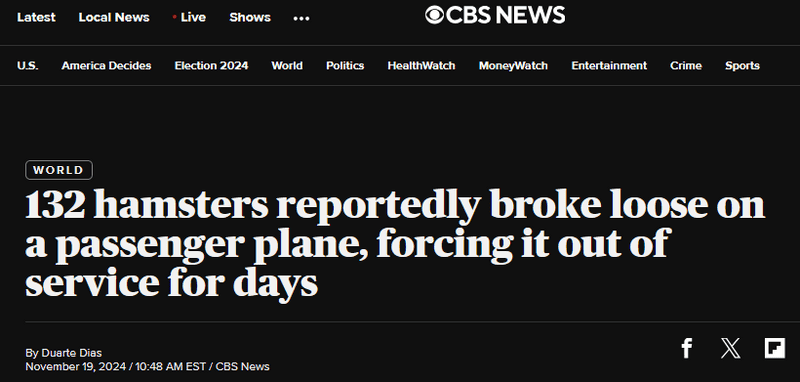Open the Live stream link
The image size is (800, 382).
[189, 17]
